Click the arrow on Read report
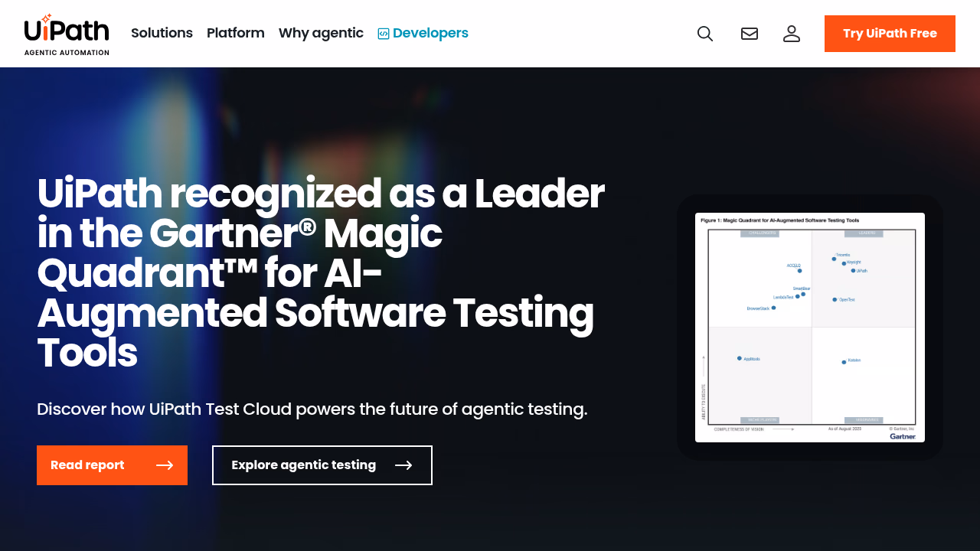 point(165,465)
